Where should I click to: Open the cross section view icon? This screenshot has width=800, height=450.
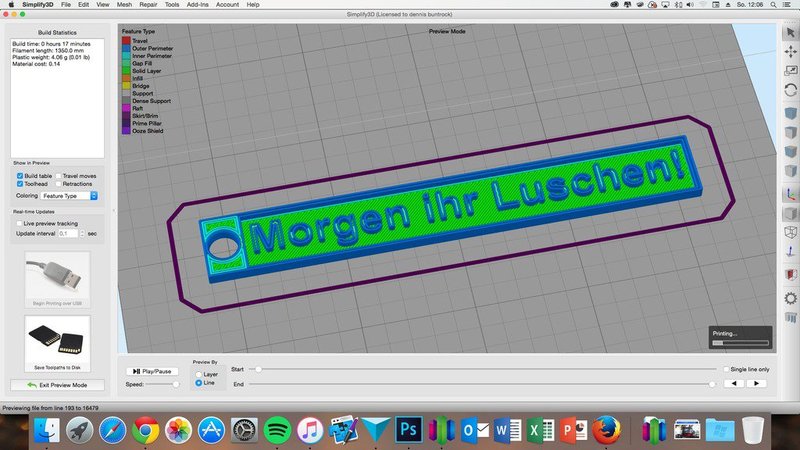click(790, 274)
